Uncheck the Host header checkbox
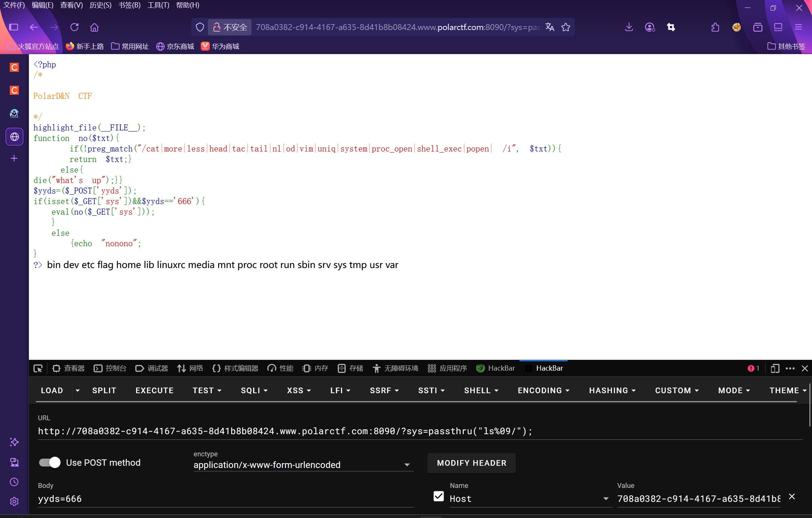Image resolution: width=812 pixels, height=518 pixels. pyautogui.click(x=438, y=497)
